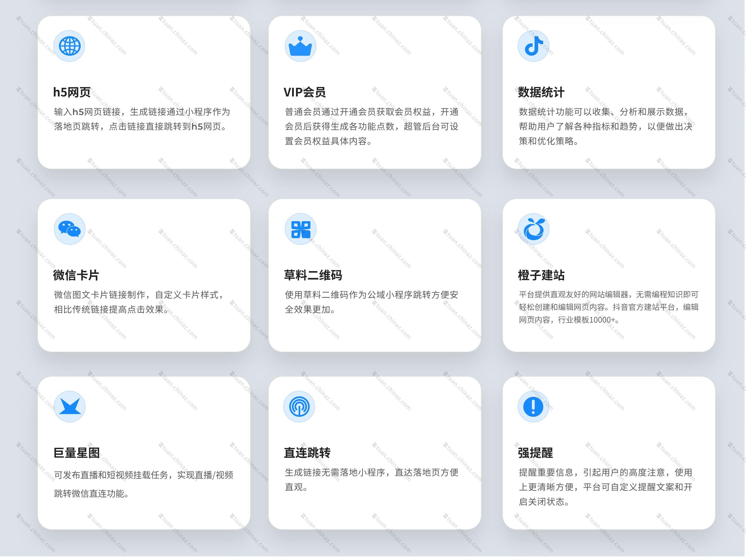Click description starting 普通会员通过开通会员
The width and height of the screenshot is (746, 560).
(x=372, y=126)
